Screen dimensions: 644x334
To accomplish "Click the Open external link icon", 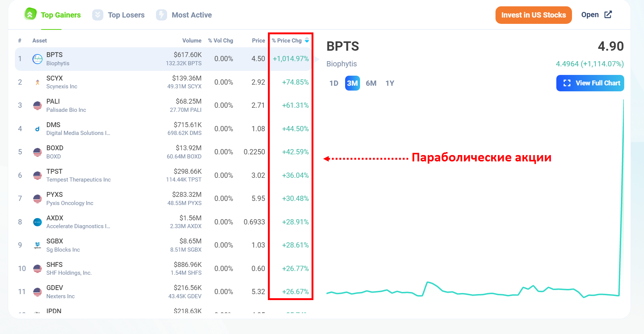I will [608, 15].
